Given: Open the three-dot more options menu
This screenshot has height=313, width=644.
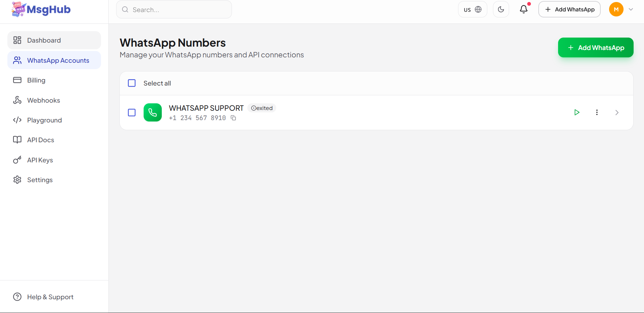Looking at the screenshot, I should click(597, 112).
